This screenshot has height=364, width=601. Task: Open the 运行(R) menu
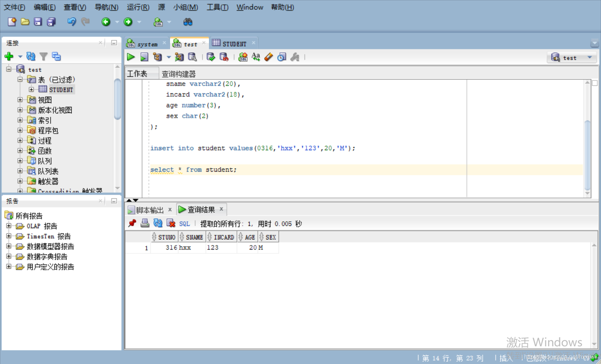click(138, 7)
